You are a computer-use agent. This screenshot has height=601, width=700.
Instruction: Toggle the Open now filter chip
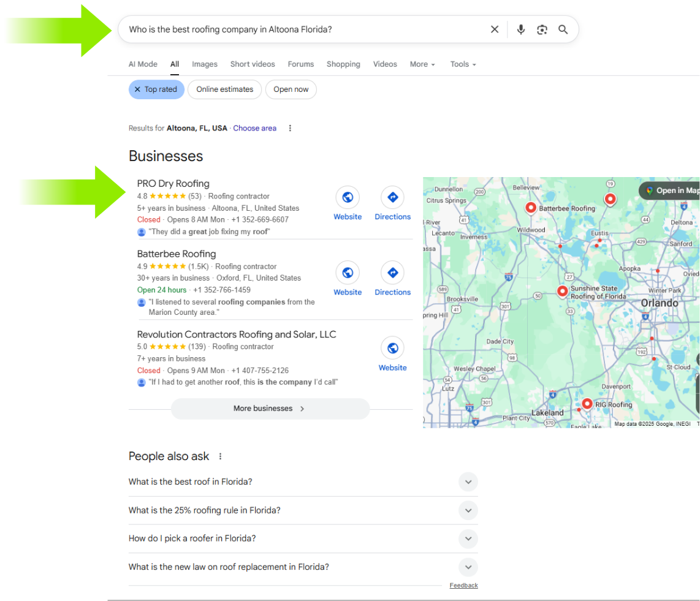pos(291,89)
